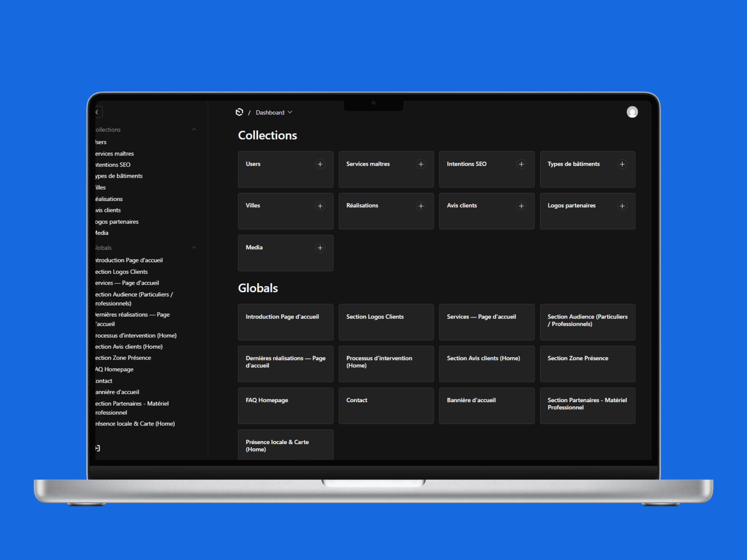Open FAQ Homepage sidebar link

(x=114, y=369)
